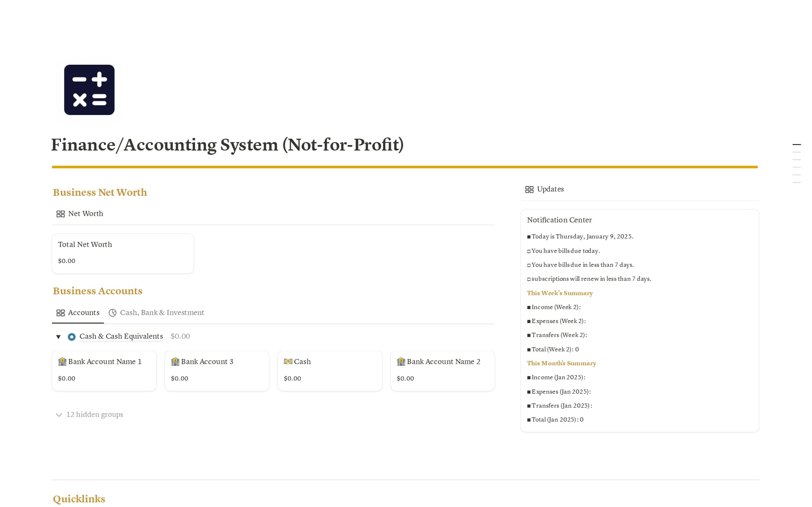
Task: Click 'This Week's Summary' heading
Action: coord(560,293)
